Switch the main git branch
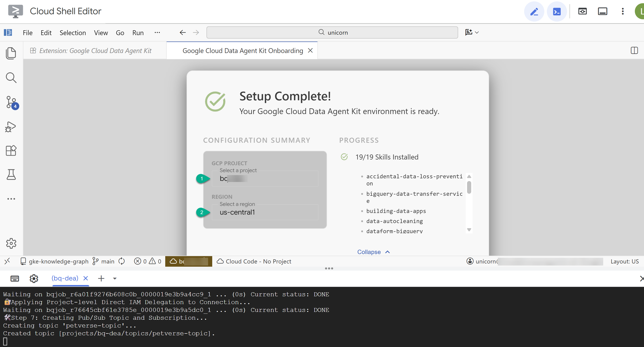 104,261
